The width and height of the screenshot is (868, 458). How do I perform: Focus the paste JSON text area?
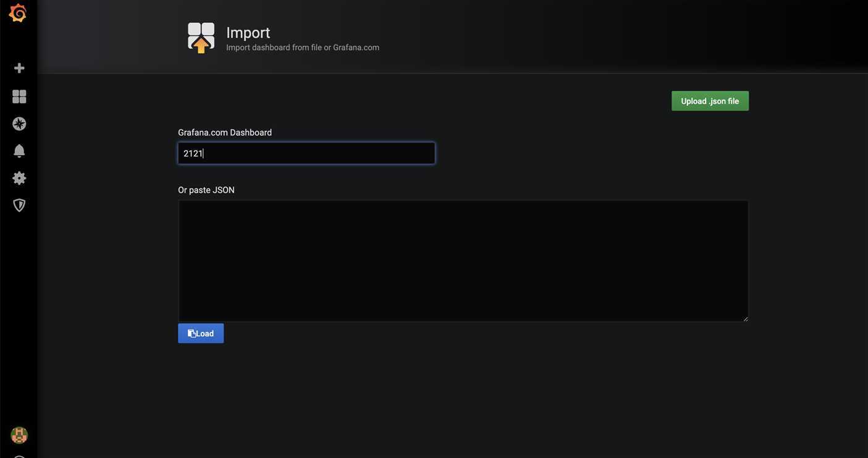(x=463, y=261)
